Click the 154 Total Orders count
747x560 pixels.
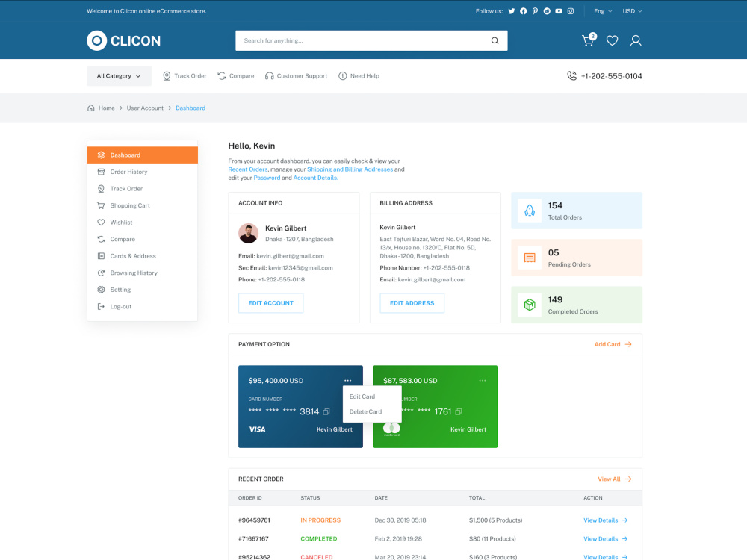click(x=555, y=205)
